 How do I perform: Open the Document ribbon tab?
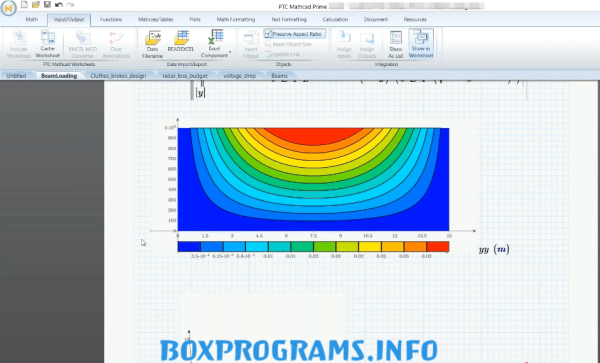[376, 20]
